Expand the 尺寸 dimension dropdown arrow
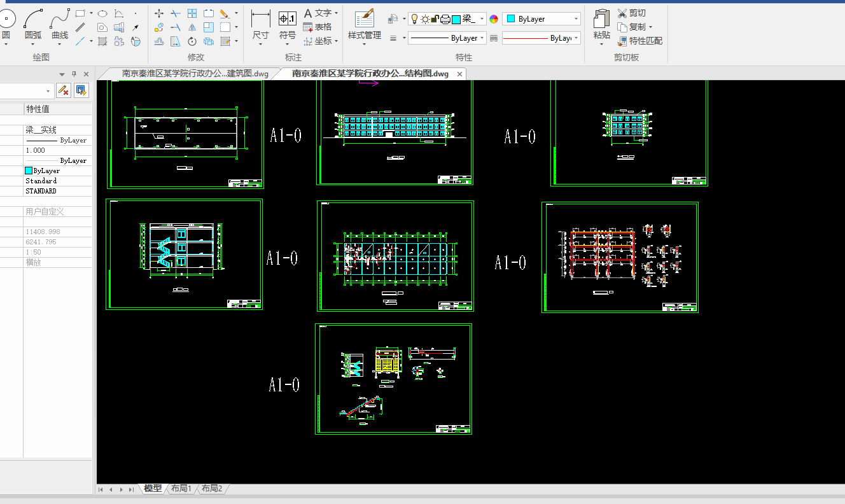The image size is (845, 504). (x=261, y=44)
